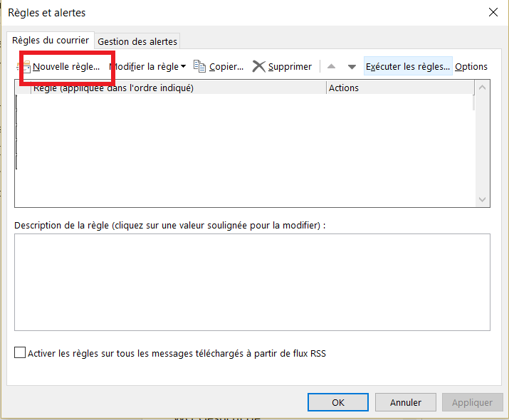Click the Appliquer button
The image size is (509, 420).
click(472, 402)
